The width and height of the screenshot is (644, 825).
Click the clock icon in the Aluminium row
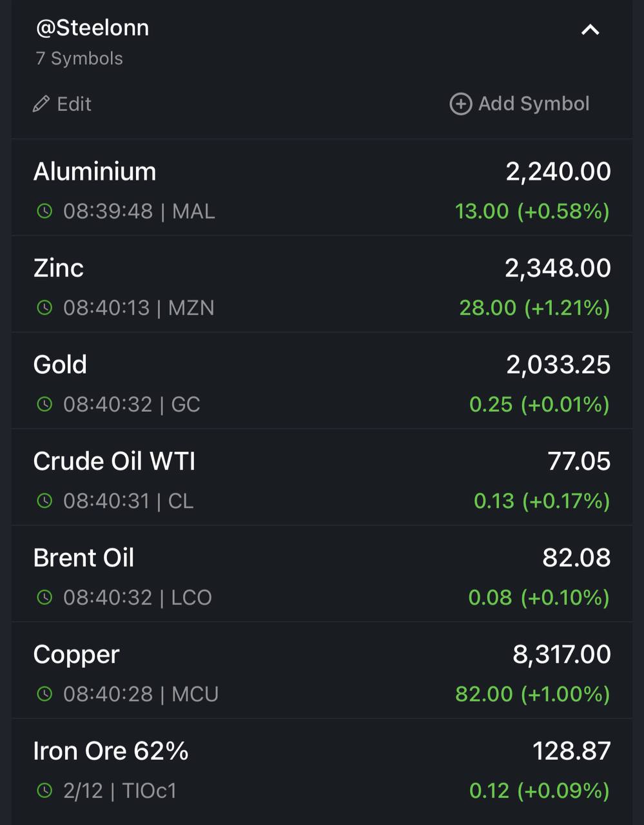pyautogui.click(x=44, y=211)
